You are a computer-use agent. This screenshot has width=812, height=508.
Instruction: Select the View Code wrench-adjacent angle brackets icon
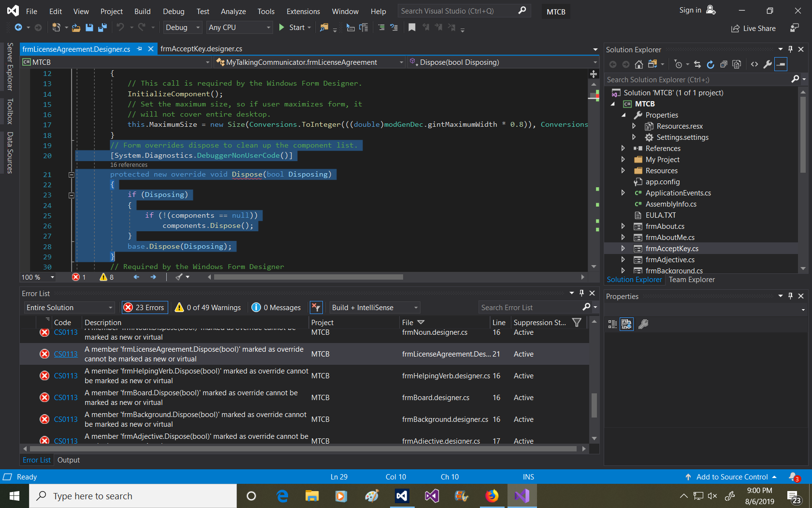tap(754, 64)
